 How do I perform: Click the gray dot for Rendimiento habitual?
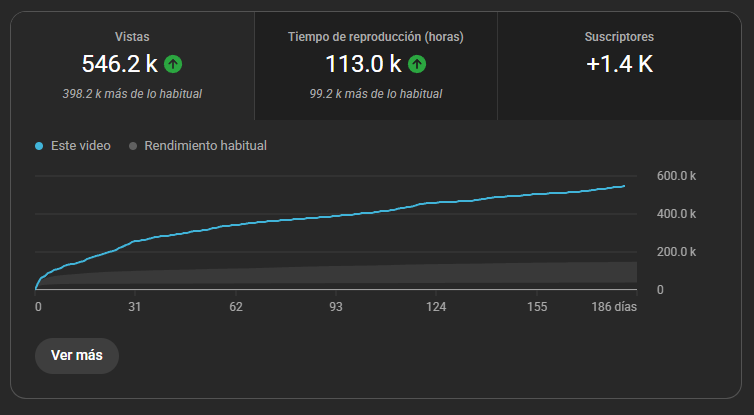133,146
